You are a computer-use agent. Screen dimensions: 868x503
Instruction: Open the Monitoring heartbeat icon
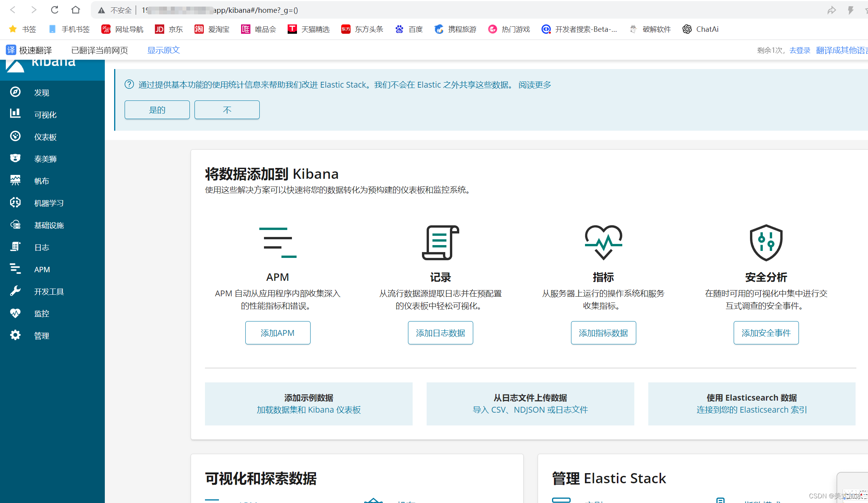tap(15, 313)
